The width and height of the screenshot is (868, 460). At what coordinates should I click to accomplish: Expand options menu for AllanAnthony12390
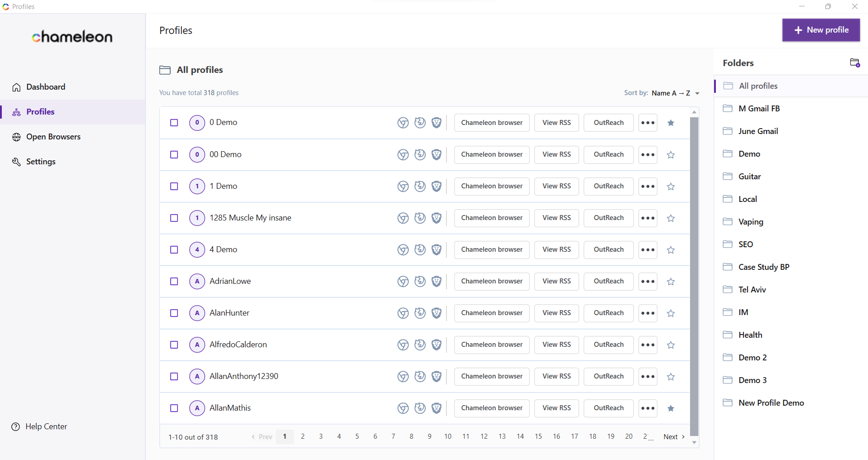[x=648, y=376]
